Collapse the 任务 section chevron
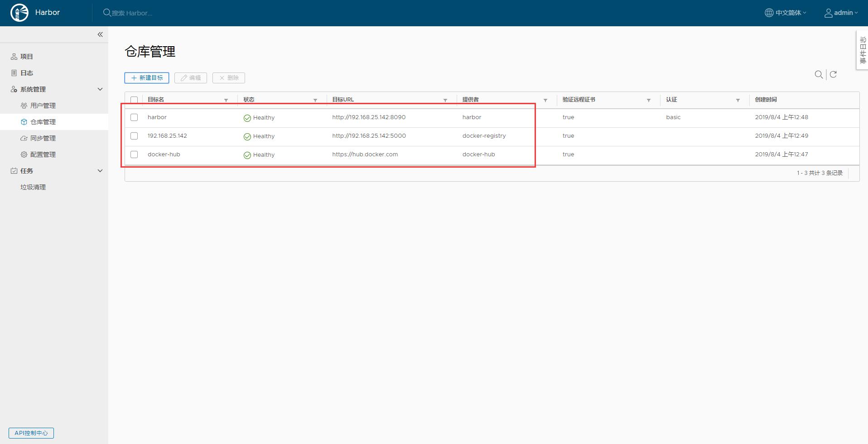Viewport: 868px width, 444px height. click(x=100, y=171)
